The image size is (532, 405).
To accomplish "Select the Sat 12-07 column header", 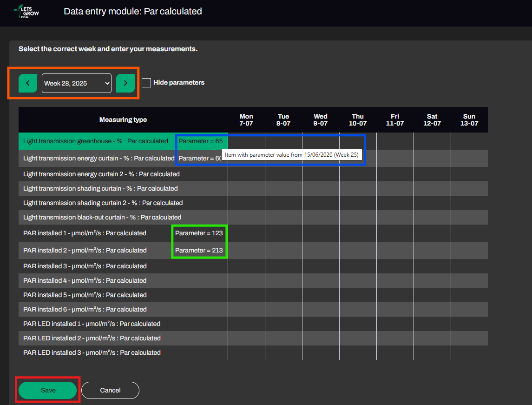I will 432,120.
